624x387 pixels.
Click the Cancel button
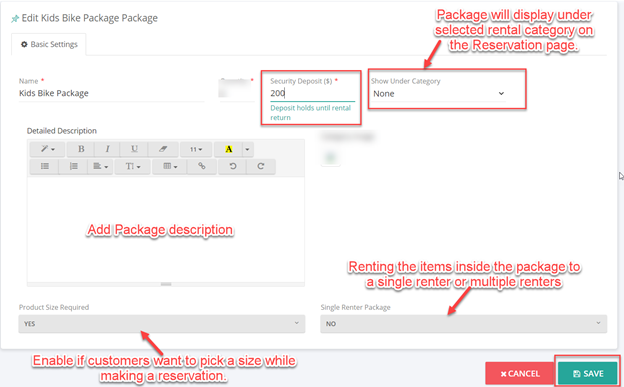click(520, 373)
